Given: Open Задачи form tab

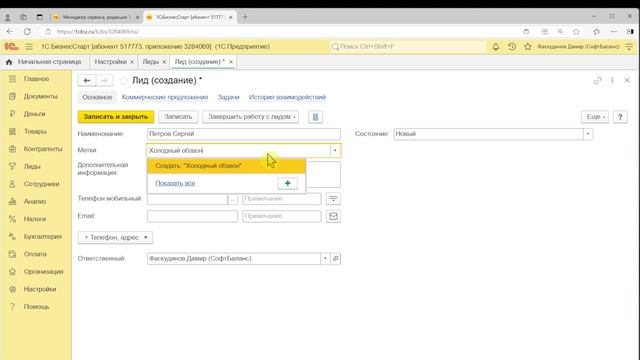Looking at the screenshot, I should 228,98.
